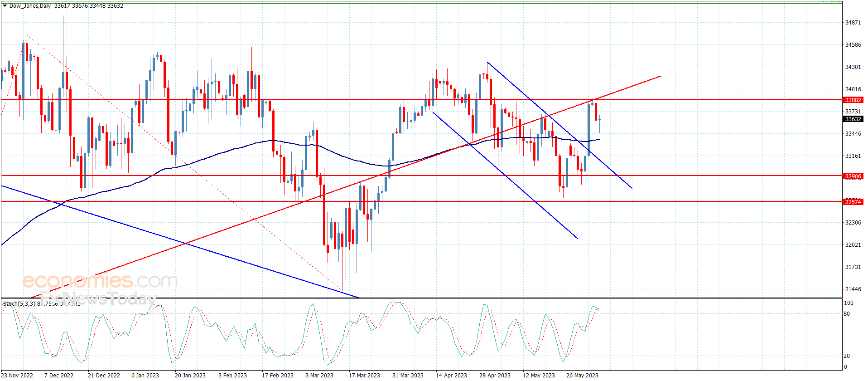Click the red 32574 price level label

(853, 202)
